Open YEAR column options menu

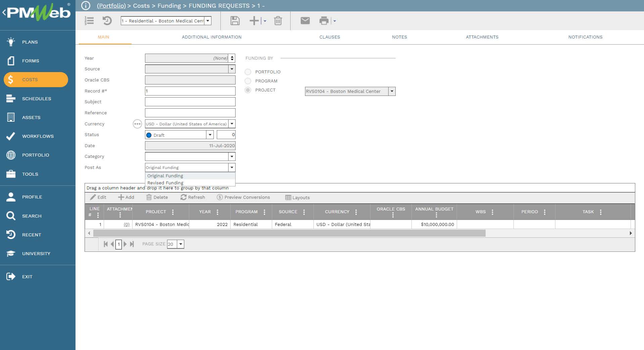tap(217, 212)
